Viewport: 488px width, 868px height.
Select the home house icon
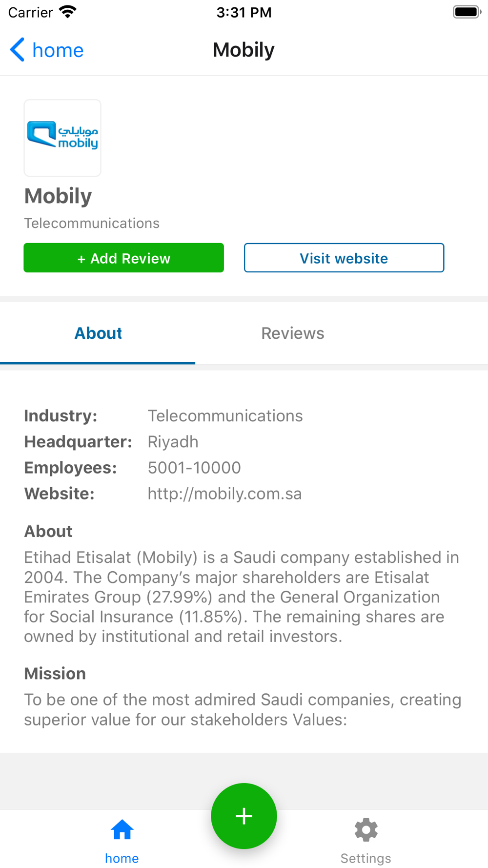point(122,830)
